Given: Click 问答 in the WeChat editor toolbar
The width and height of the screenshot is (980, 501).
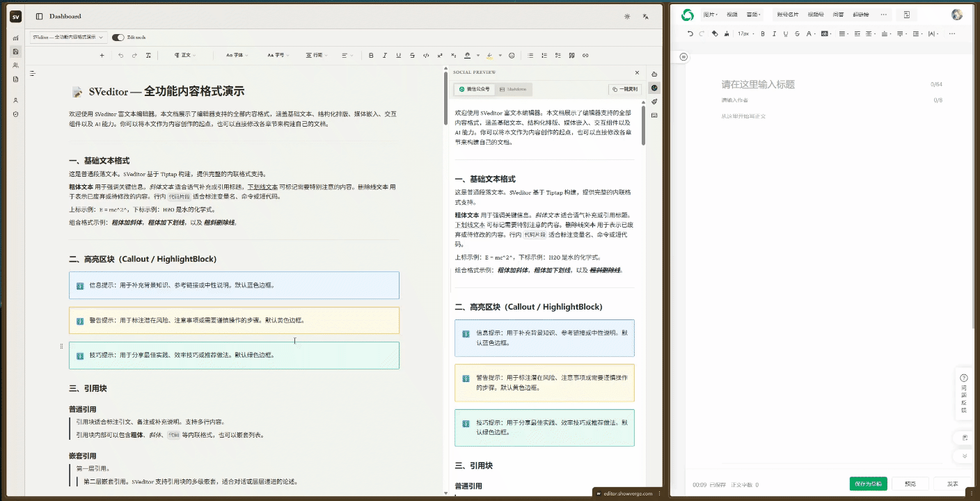Looking at the screenshot, I should point(838,15).
